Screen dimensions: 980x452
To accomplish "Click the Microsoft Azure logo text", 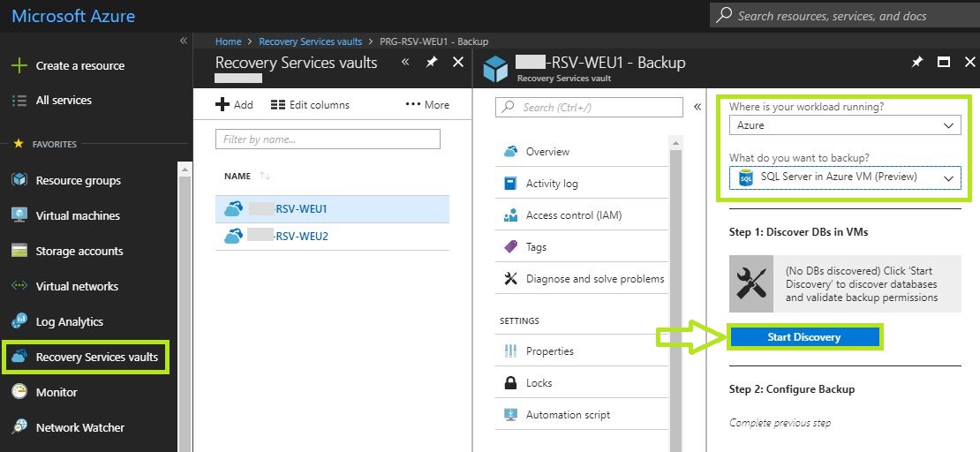I will click(73, 16).
